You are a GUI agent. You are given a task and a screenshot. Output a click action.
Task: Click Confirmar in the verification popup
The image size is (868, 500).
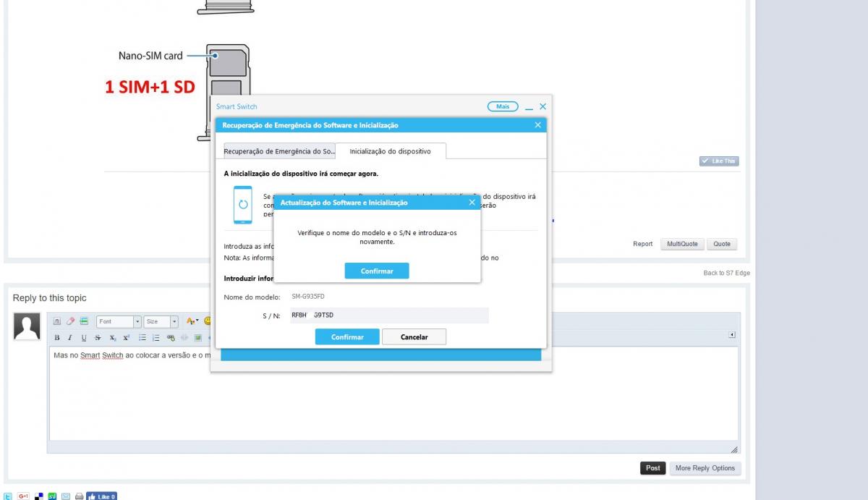(377, 271)
